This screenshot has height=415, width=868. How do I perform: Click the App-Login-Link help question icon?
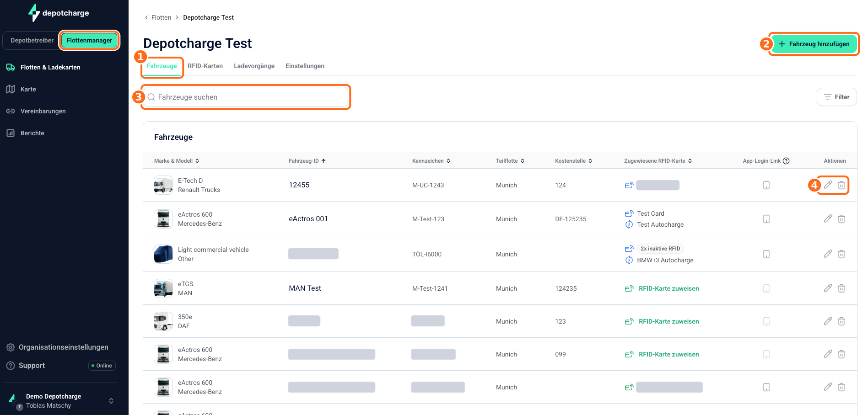click(x=786, y=161)
